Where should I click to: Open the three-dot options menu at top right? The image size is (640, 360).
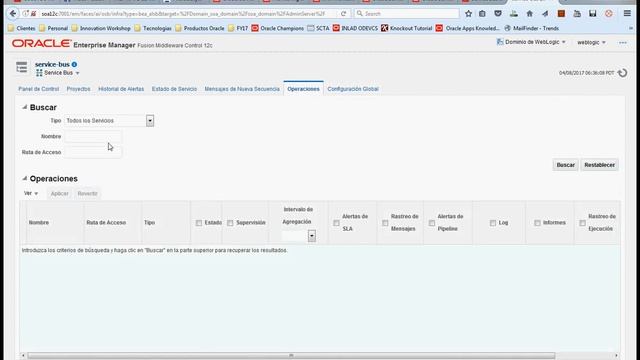pyautogui.click(x=622, y=42)
